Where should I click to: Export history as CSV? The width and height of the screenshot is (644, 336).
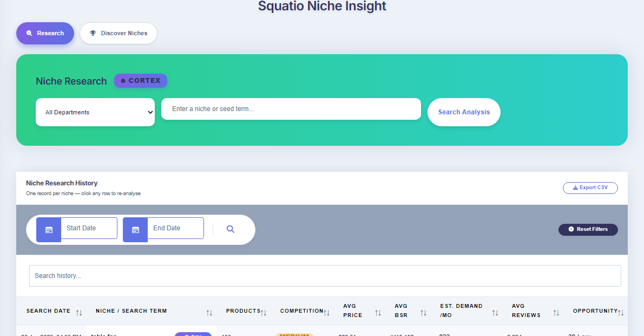pyautogui.click(x=590, y=188)
